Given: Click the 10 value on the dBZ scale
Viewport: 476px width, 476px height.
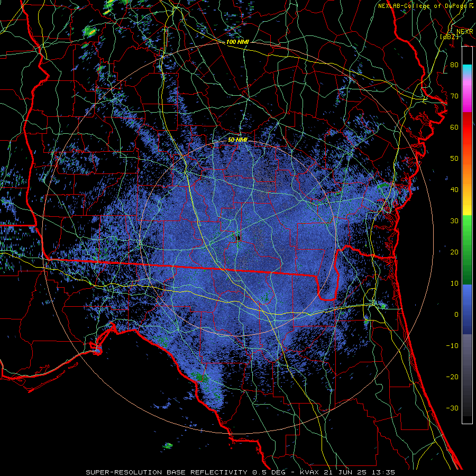Looking at the screenshot, I should [x=454, y=283].
